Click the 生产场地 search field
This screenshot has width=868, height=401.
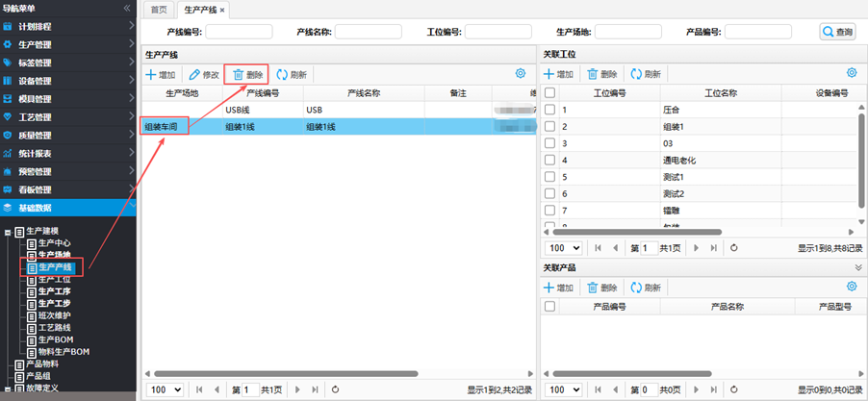pos(628,32)
